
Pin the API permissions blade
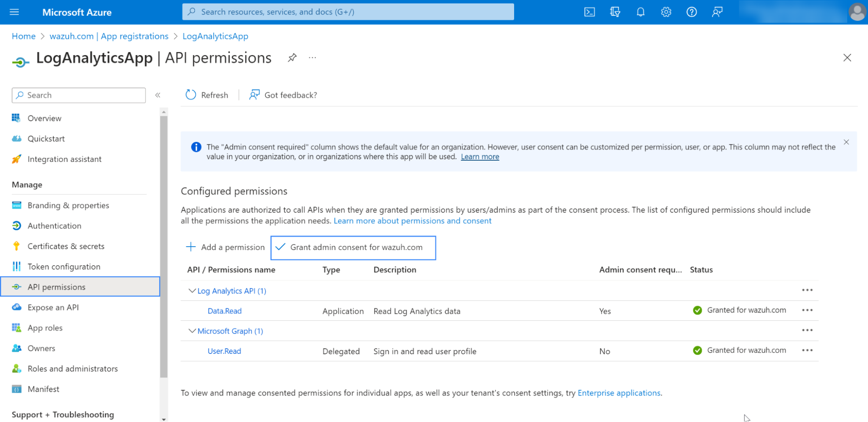292,58
